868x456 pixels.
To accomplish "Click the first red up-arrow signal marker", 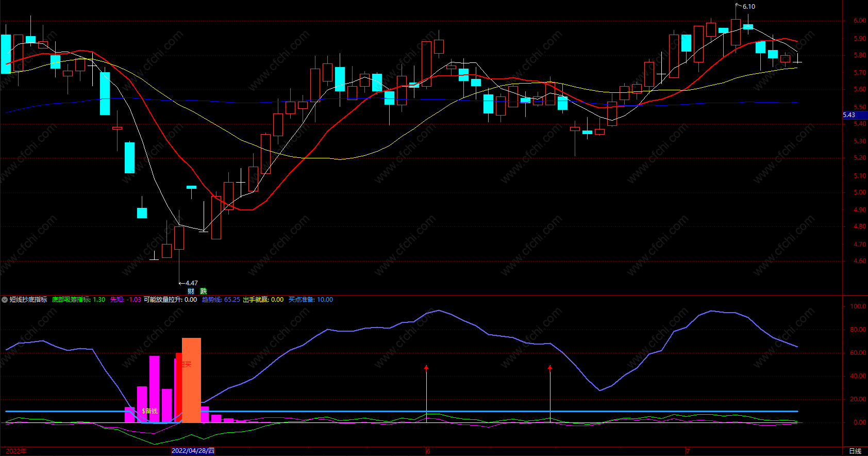I will click(x=426, y=368).
